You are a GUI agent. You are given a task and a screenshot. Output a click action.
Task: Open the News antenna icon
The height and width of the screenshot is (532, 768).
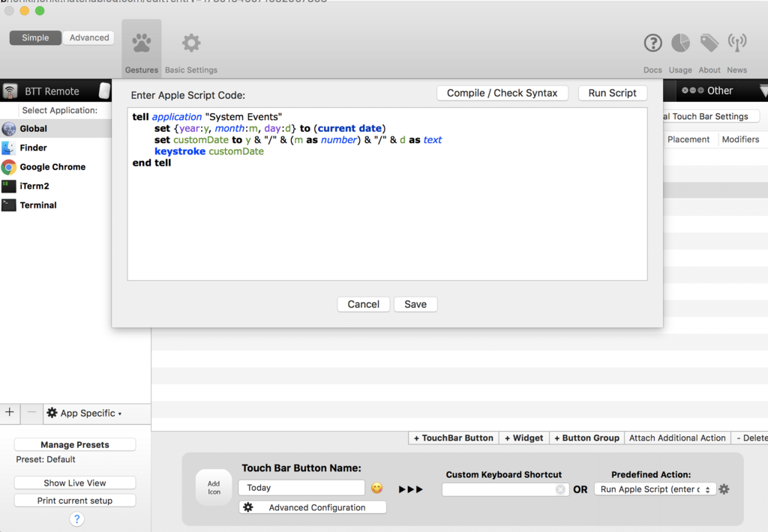(x=737, y=43)
